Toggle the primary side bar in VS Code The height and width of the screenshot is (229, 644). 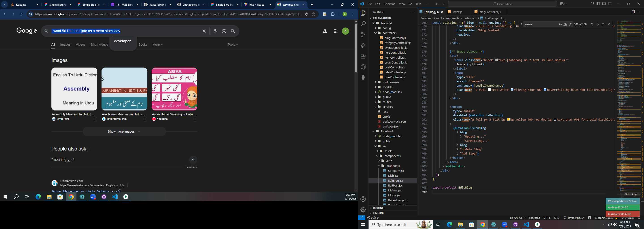tap(598, 4)
